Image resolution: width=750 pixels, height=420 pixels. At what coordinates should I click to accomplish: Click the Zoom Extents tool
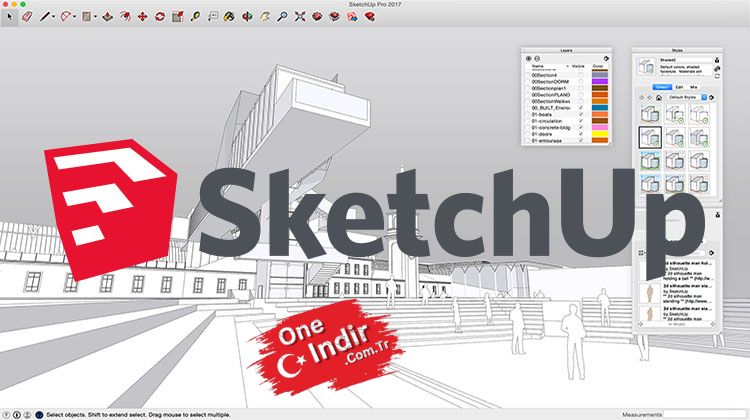click(x=300, y=17)
